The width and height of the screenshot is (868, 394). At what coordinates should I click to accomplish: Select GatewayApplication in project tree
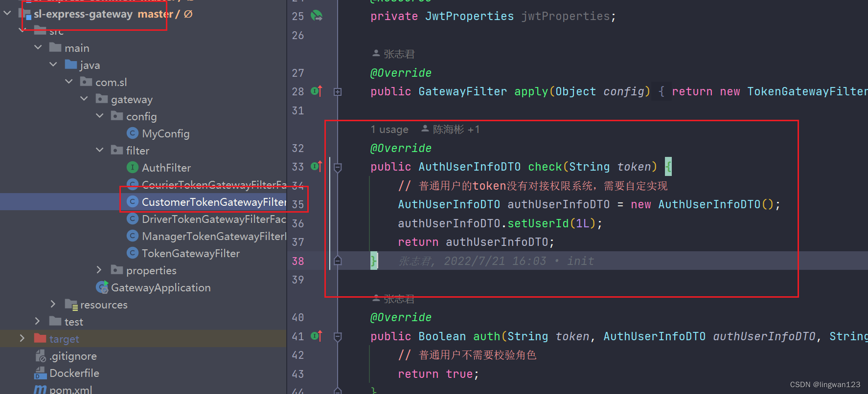click(x=161, y=287)
